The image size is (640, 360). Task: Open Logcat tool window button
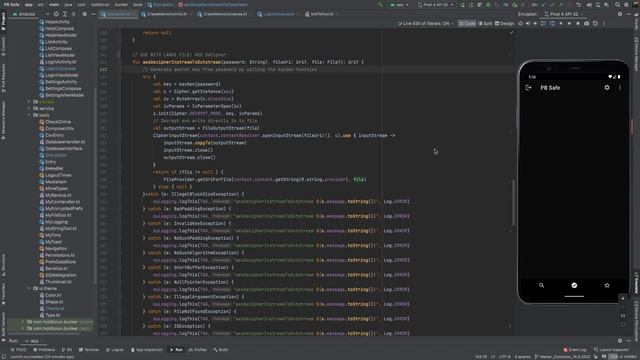click(115, 350)
